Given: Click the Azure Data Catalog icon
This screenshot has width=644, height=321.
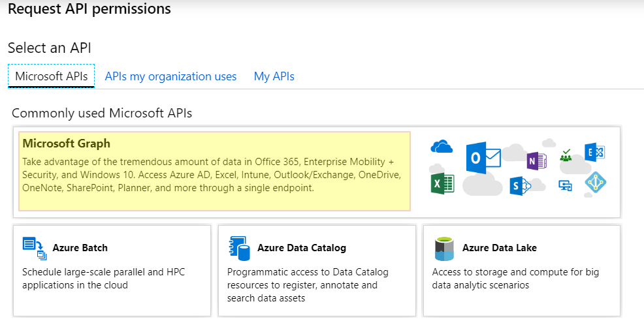Looking at the screenshot, I should tap(239, 249).
